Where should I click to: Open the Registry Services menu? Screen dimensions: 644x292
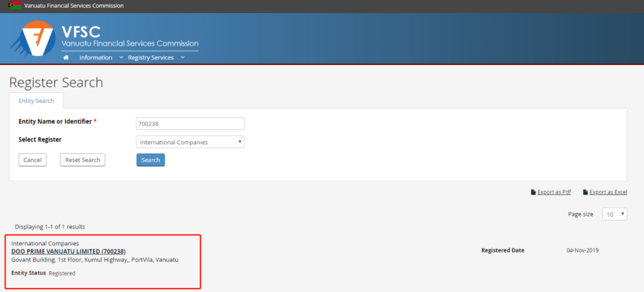pyautogui.click(x=151, y=57)
